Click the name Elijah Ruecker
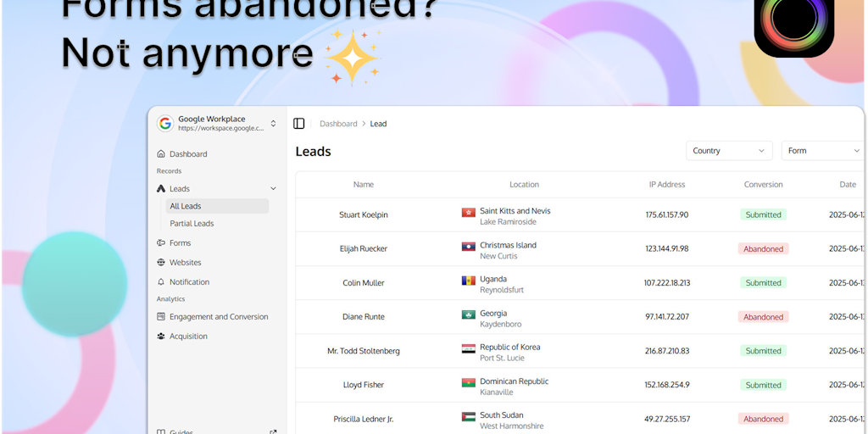 click(x=364, y=248)
